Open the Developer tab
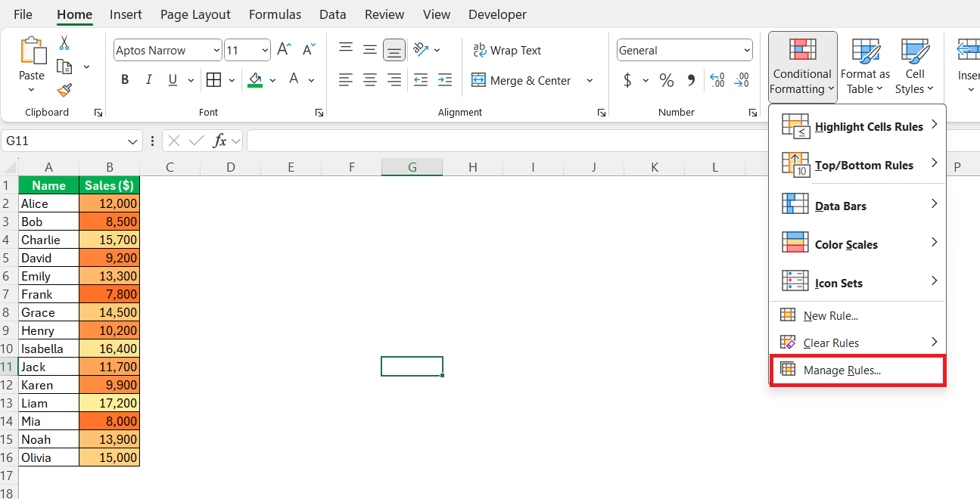 click(x=497, y=14)
